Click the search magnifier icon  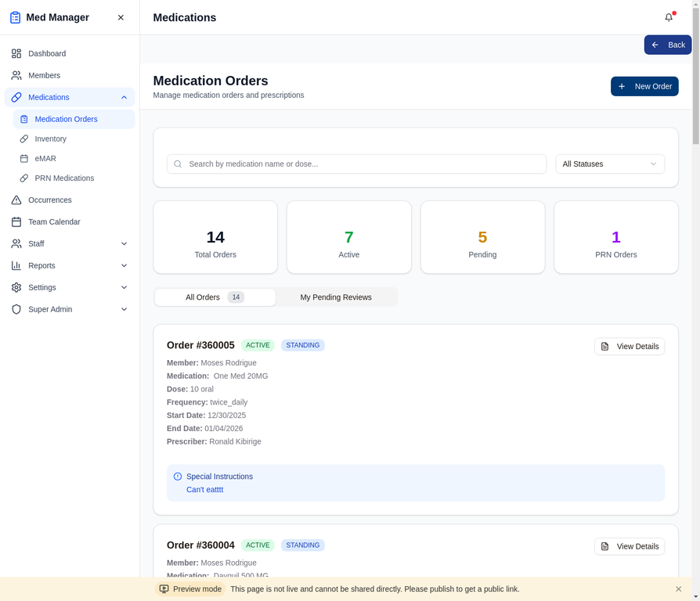click(x=177, y=164)
